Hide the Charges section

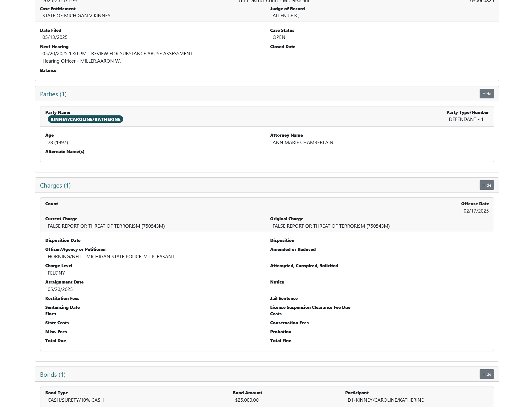(x=487, y=185)
